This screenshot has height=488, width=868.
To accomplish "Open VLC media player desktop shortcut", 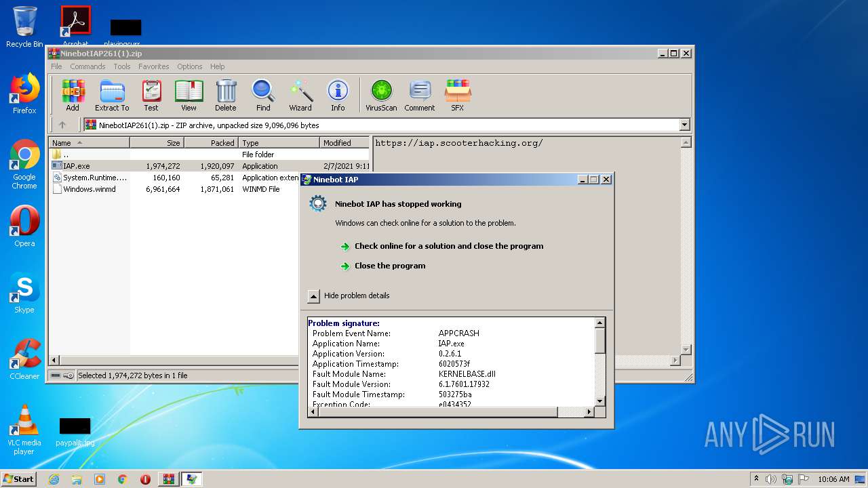I will click(24, 430).
